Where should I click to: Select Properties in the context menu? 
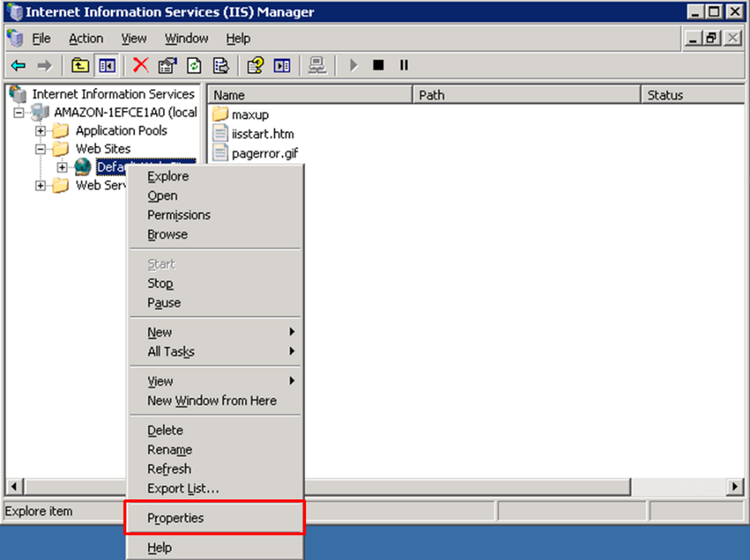click(x=215, y=518)
